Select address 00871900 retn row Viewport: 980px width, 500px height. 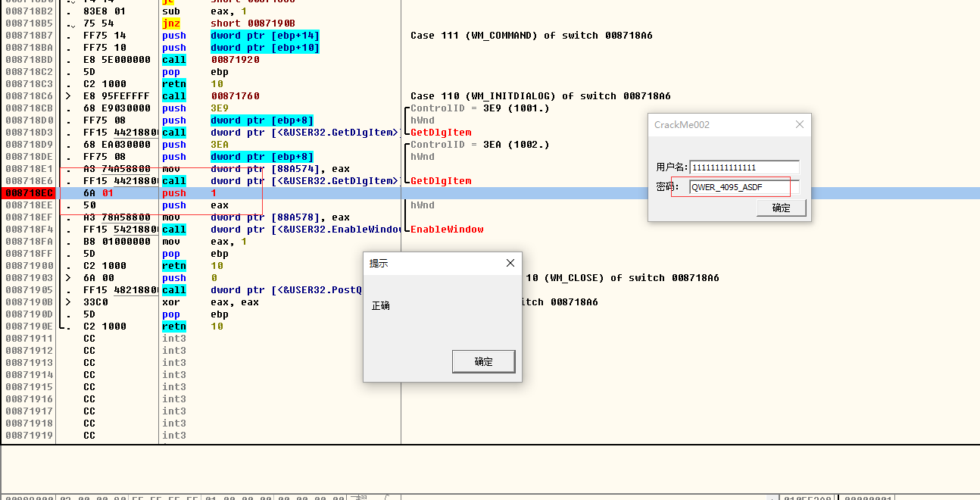click(29, 266)
